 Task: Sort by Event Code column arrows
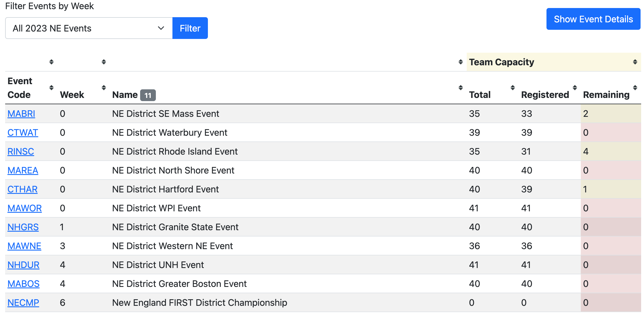(51, 88)
